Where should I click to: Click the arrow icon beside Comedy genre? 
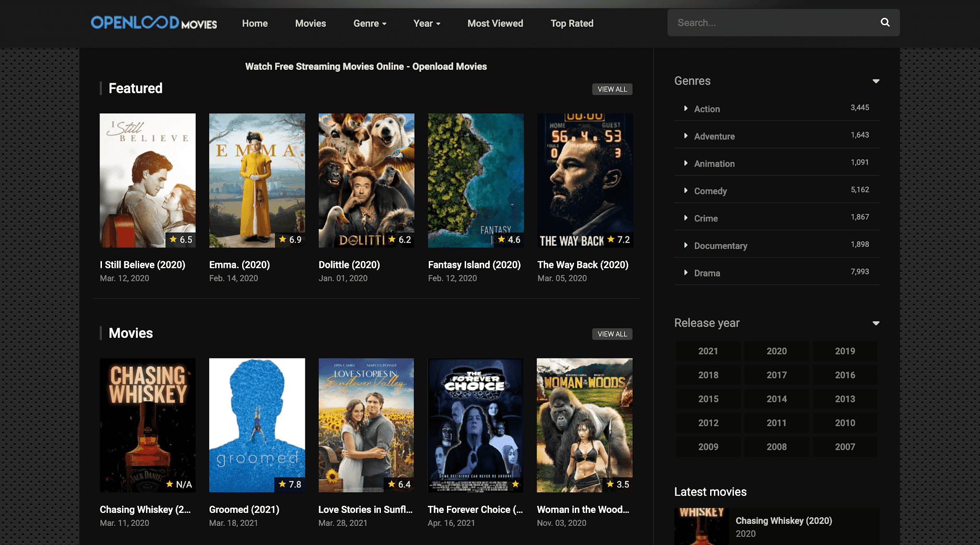[686, 190]
